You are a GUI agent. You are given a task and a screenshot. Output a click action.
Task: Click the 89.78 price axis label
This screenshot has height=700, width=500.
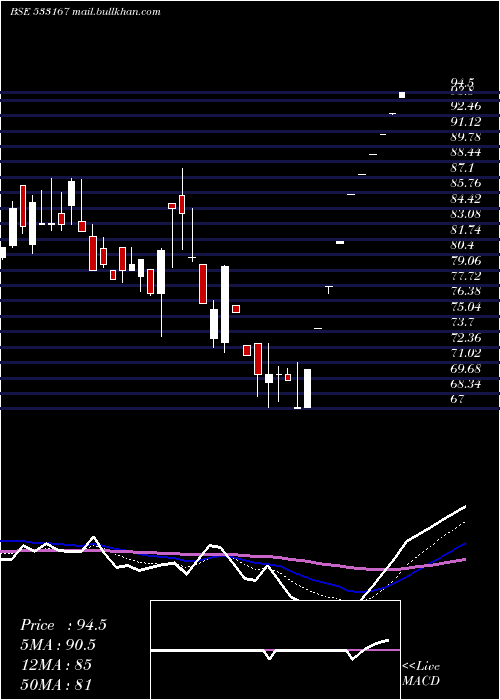pyautogui.click(x=466, y=137)
